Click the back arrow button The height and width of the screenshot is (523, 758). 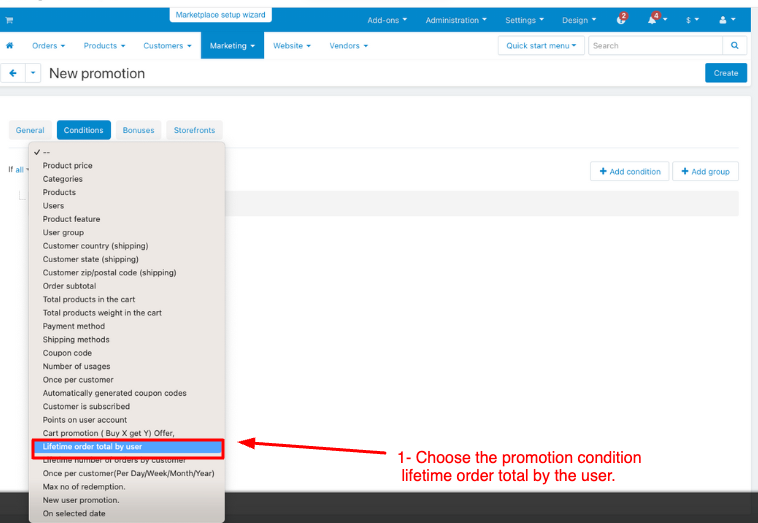coord(13,73)
